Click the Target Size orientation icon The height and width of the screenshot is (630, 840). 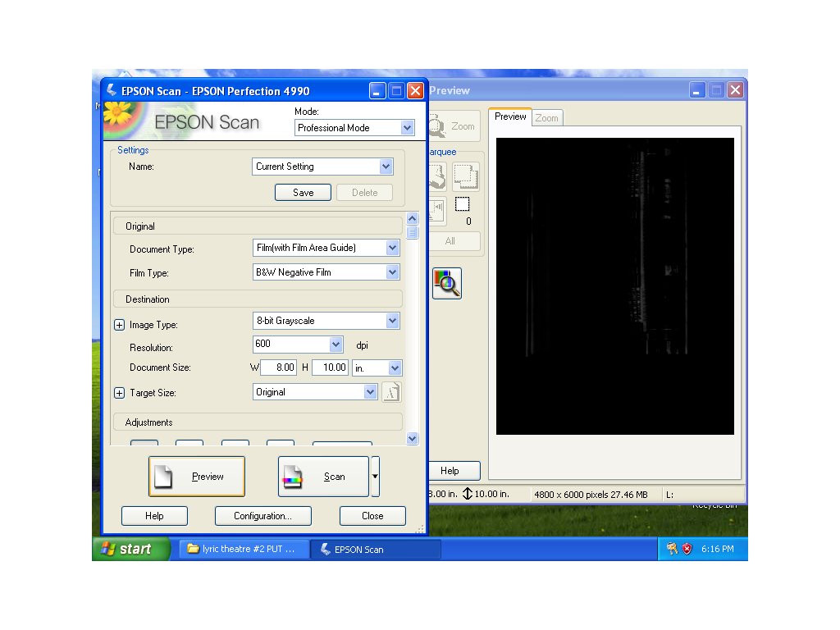click(x=391, y=393)
